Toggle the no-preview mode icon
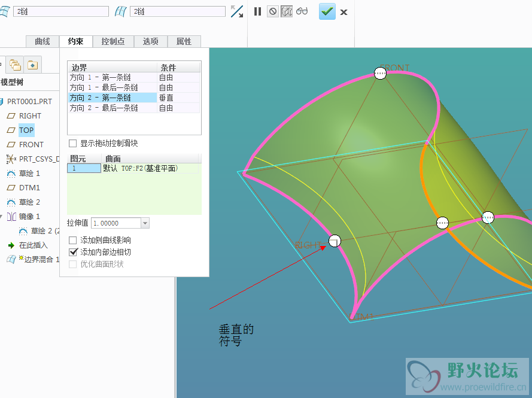Viewport: 532px width, 398px height. pos(273,11)
